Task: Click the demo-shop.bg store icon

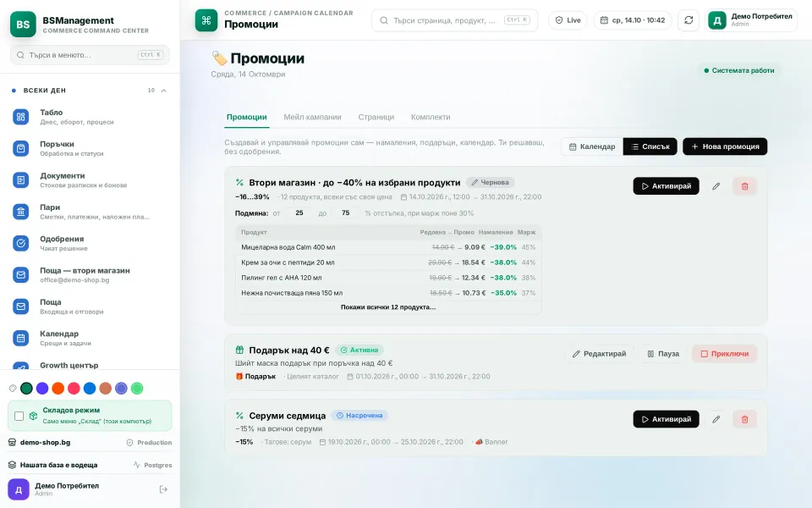Action: click(13, 442)
